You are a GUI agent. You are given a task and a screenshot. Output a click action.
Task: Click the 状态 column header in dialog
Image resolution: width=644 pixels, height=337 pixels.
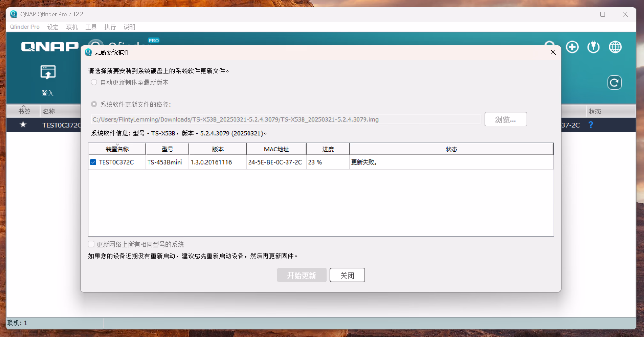tap(451, 149)
